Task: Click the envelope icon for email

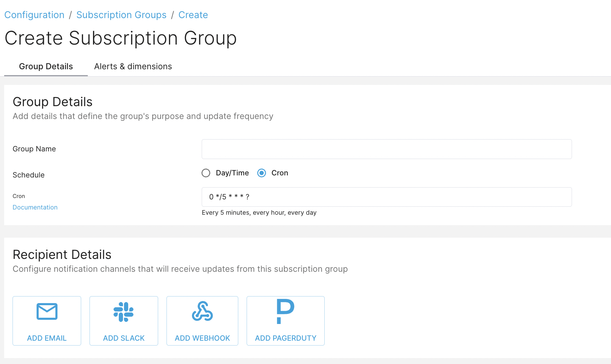Action: click(x=47, y=311)
